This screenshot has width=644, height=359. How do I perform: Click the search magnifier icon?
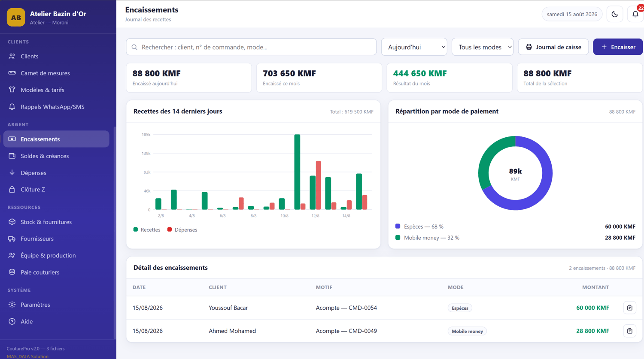[x=134, y=47]
